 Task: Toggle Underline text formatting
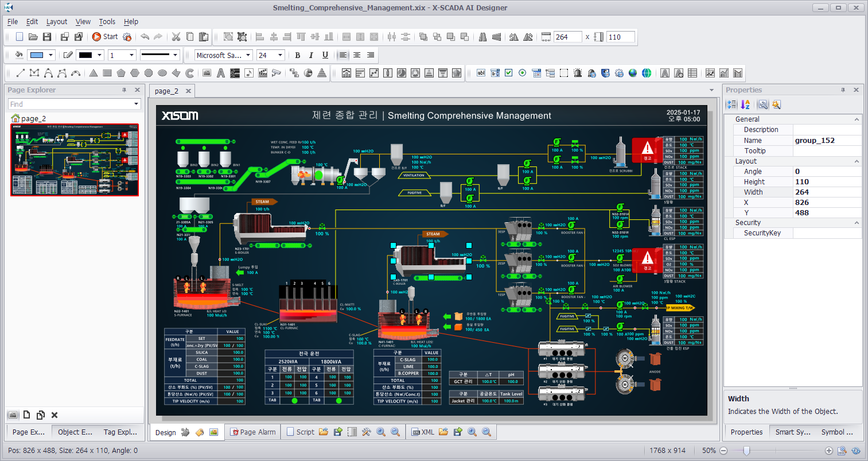click(x=325, y=55)
